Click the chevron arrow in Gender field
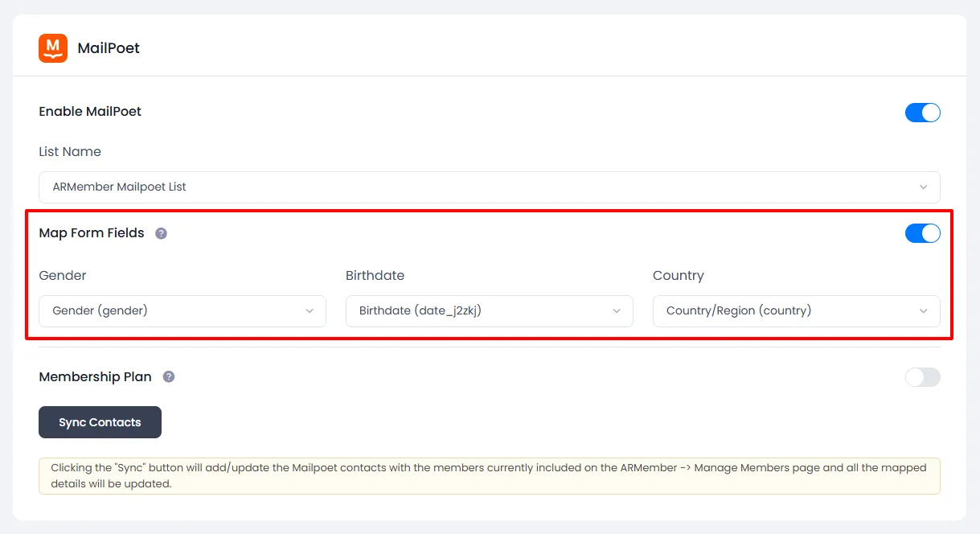 click(x=310, y=311)
